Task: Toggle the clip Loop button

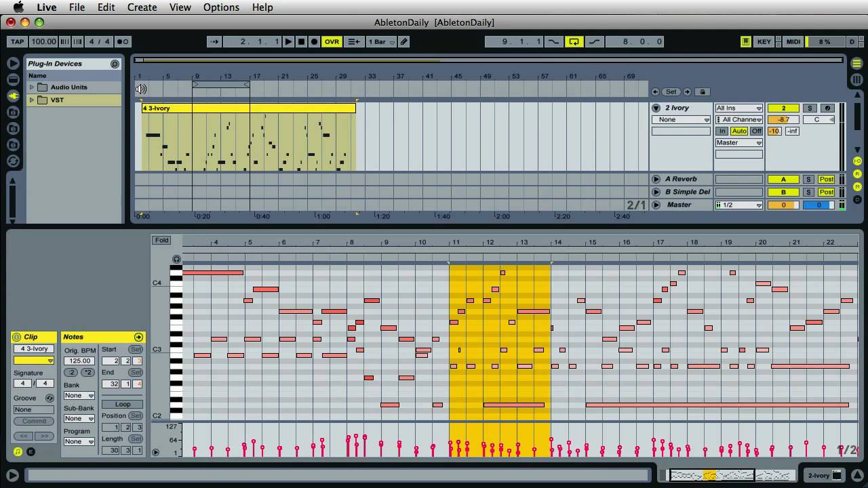Action: (x=123, y=404)
